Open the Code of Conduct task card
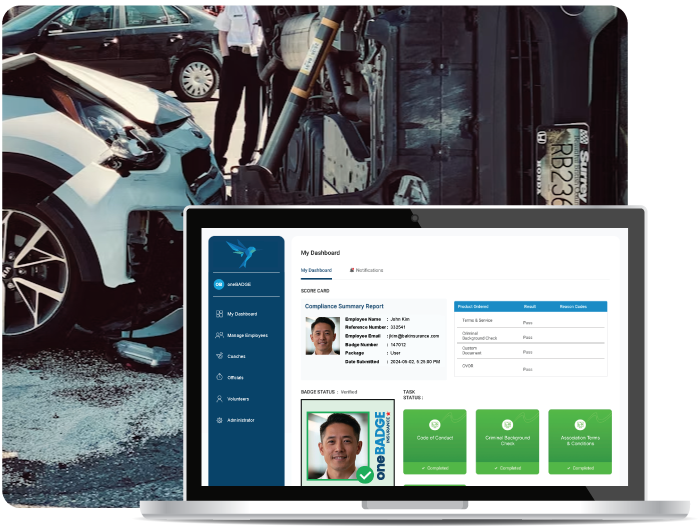Image resolution: width=700 pixels, height=530 pixels. point(434,441)
